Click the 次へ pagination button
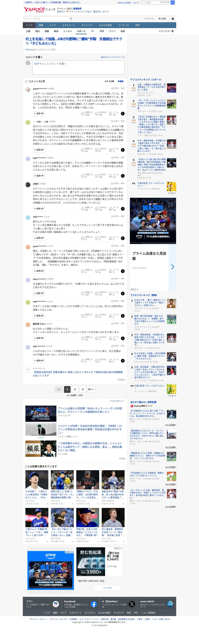This screenshot has height=644, width=199. [91, 389]
